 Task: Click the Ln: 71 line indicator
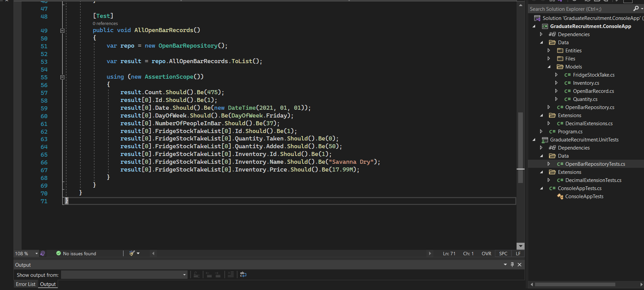click(x=449, y=254)
